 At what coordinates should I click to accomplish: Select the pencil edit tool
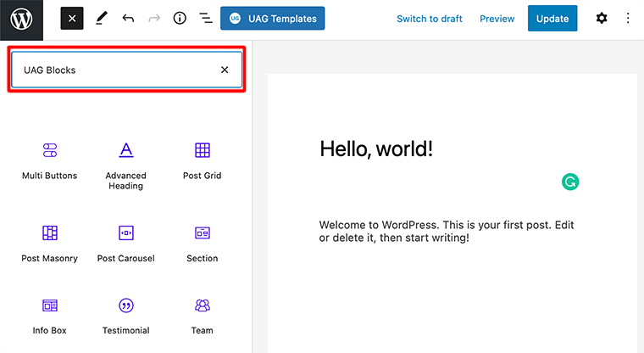point(101,19)
